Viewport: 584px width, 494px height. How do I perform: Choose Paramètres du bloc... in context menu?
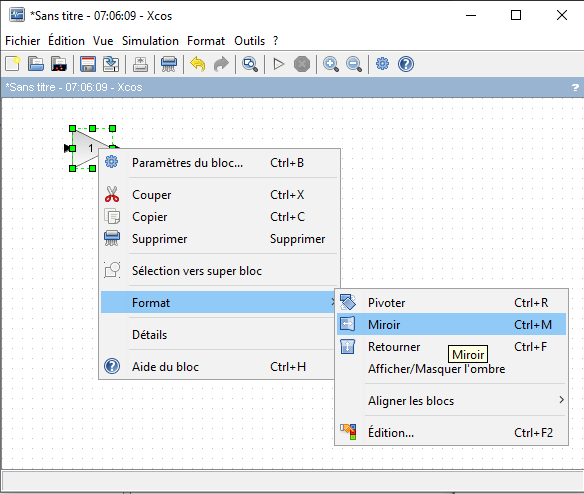(x=220, y=162)
